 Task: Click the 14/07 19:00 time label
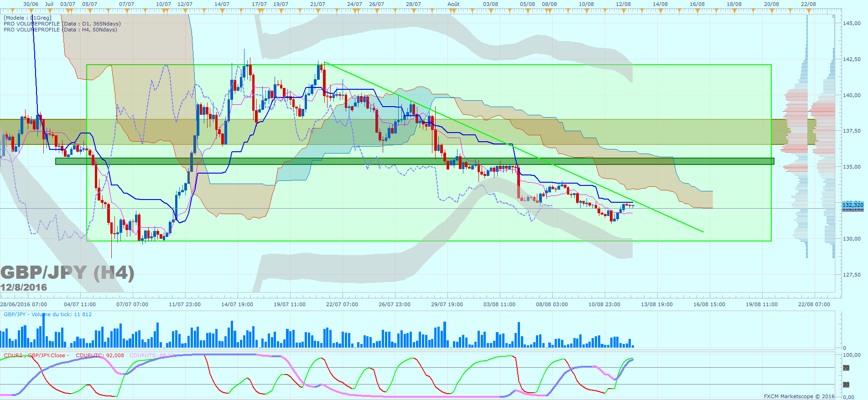(x=237, y=304)
